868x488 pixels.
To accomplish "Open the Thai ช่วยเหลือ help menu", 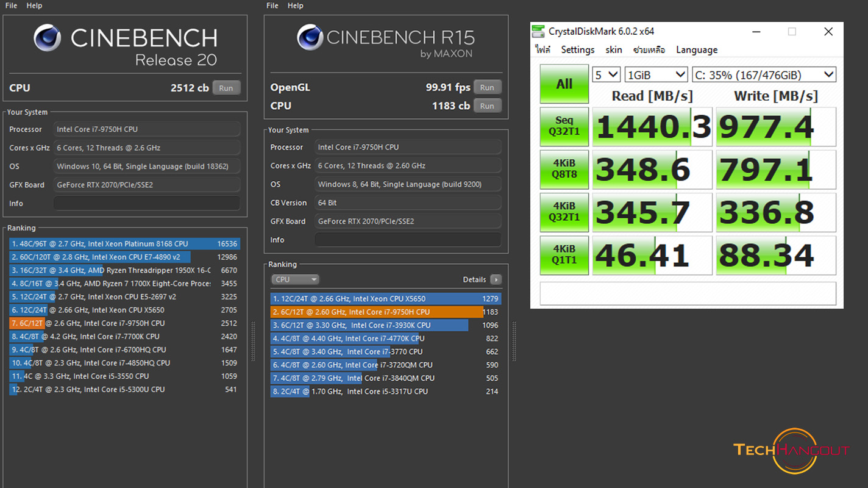I will [x=649, y=50].
